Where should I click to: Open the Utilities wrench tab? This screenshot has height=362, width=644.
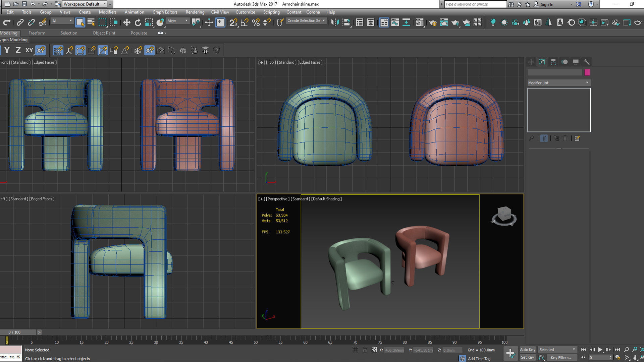(x=587, y=62)
